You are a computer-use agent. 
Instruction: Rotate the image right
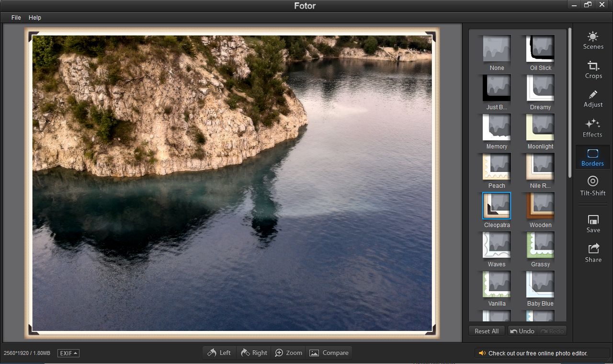[x=254, y=353]
